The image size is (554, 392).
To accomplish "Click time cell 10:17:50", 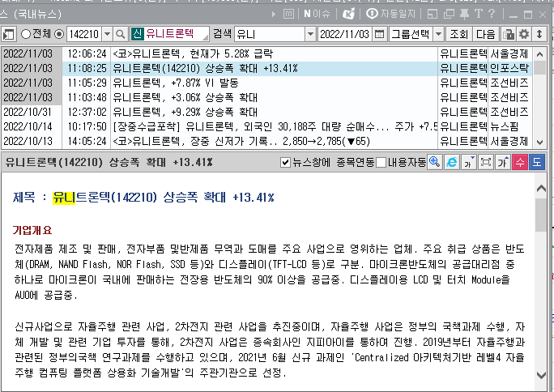I will (x=87, y=126).
